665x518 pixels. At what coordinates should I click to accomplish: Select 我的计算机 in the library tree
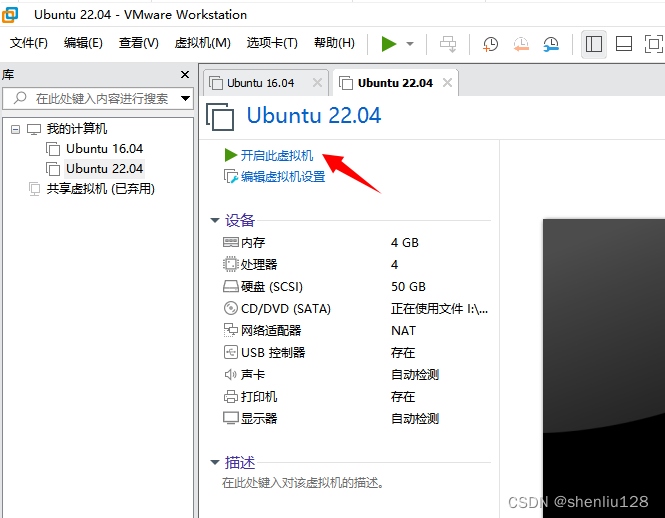click(76, 129)
